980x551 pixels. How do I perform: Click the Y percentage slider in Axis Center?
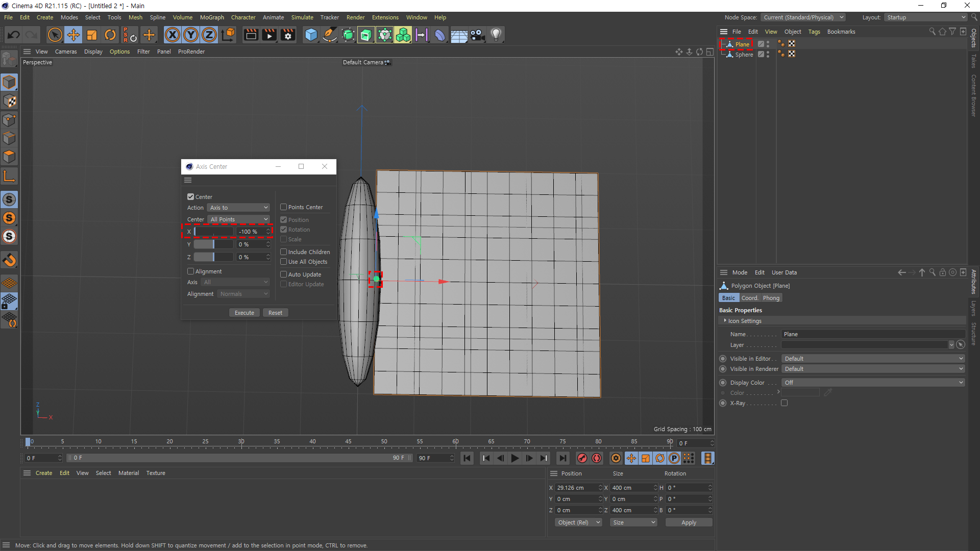pos(213,244)
